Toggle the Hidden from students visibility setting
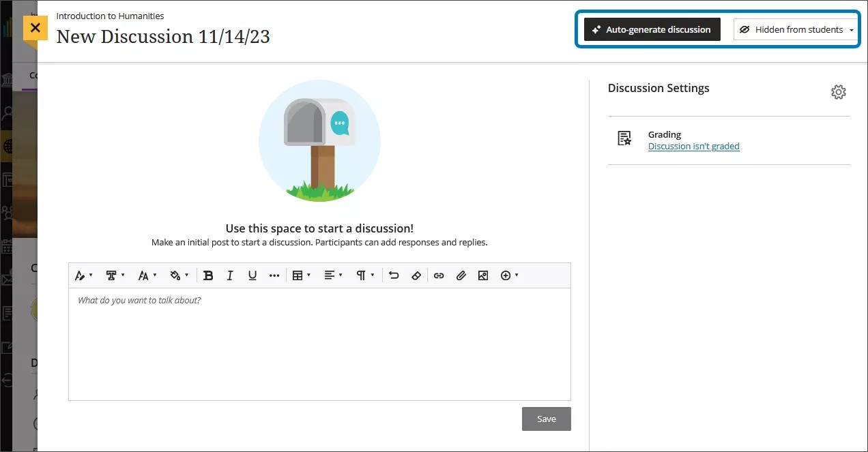 point(793,29)
